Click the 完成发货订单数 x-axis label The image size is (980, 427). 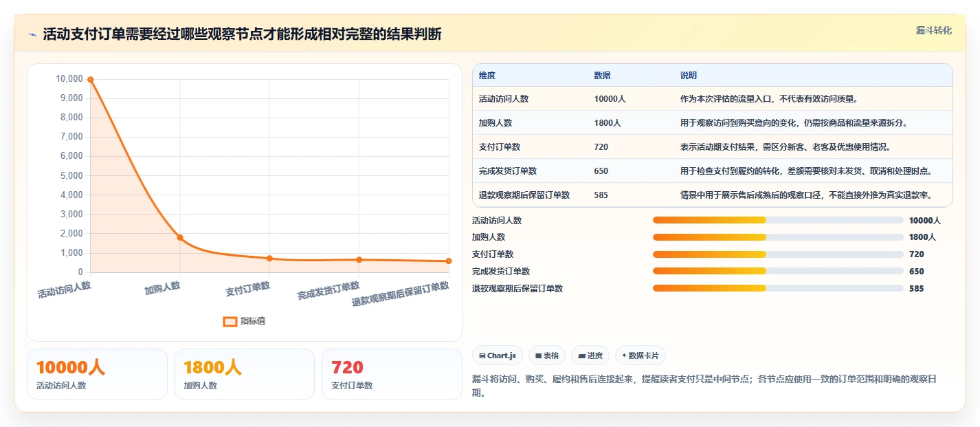point(328,291)
